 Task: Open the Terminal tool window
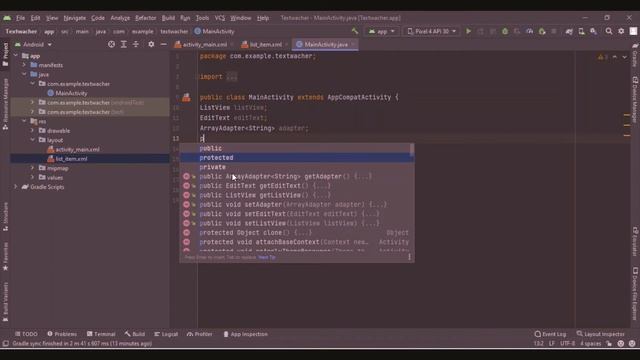tap(101, 334)
